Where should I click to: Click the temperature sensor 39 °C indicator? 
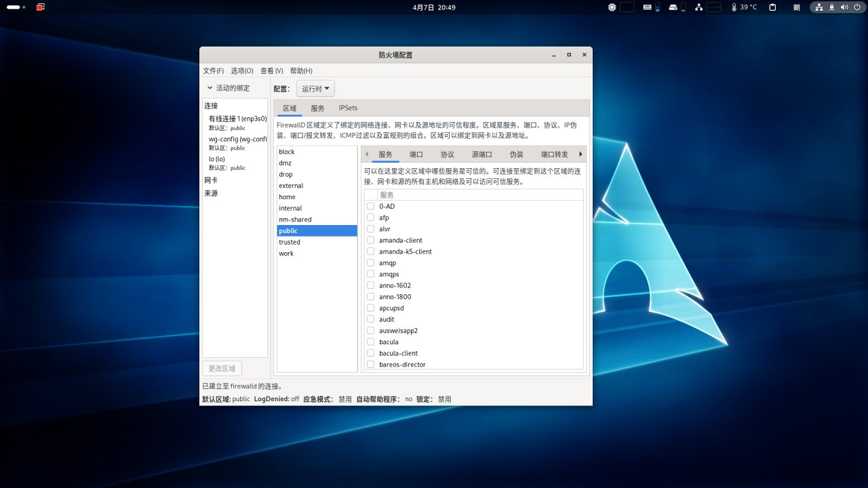click(x=744, y=7)
